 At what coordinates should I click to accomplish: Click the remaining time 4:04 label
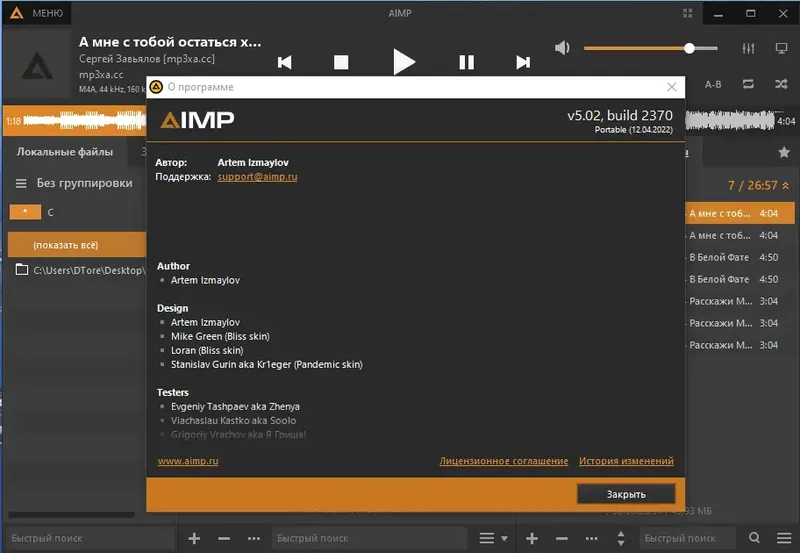tap(786, 121)
